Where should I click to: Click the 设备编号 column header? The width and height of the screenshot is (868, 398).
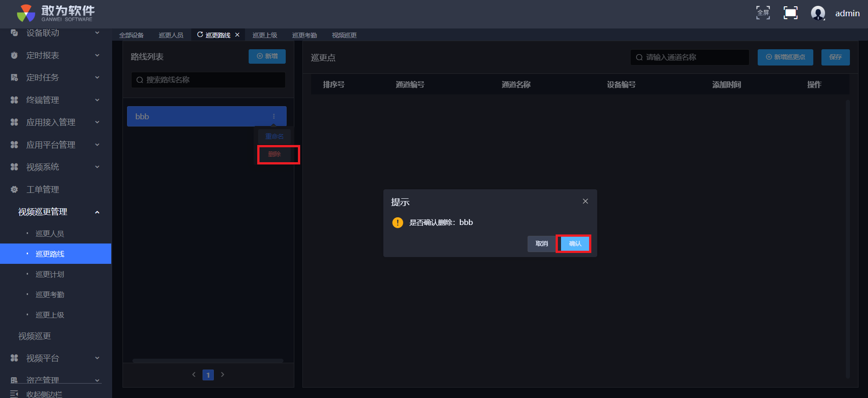coord(621,84)
